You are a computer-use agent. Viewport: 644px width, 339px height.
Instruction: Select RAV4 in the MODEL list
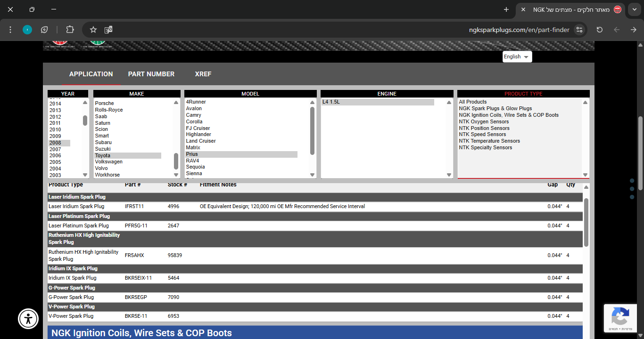(192, 161)
